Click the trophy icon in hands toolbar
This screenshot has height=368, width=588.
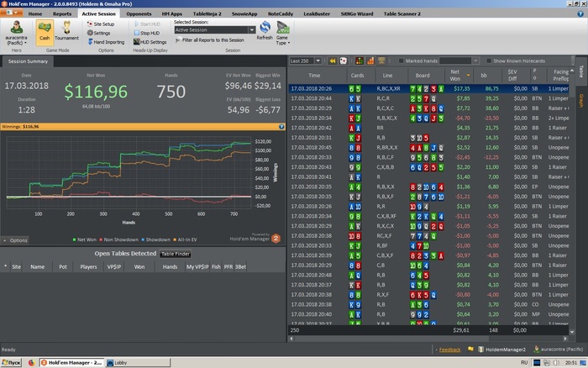381,60
